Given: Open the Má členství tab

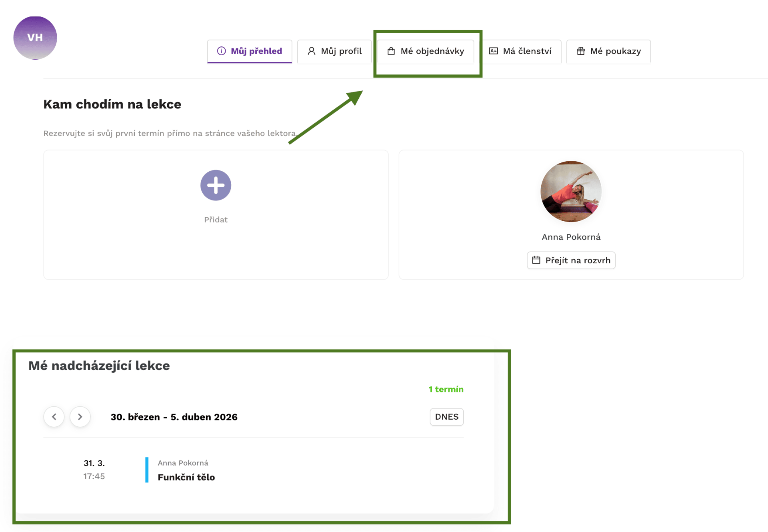Looking at the screenshot, I should pyautogui.click(x=521, y=51).
